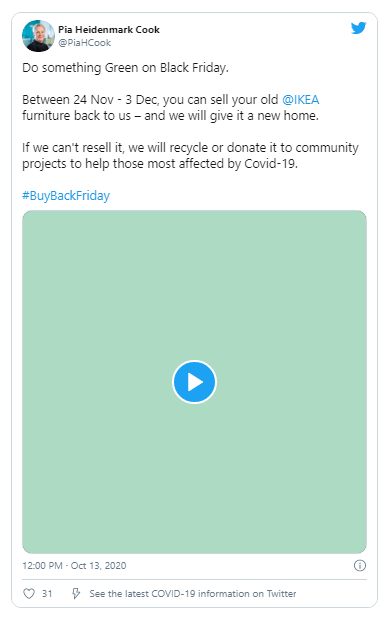Screen dimensions: 381x617
Task: Like the tweet with the heart icon
Action: point(29,593)
